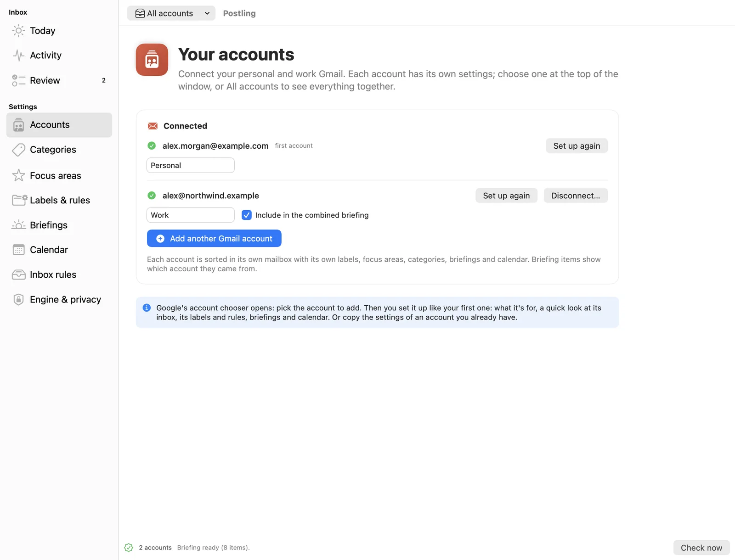Click the '2 accounts' status text
This screenshot has height=560, width=735.
tap(155, 548)
